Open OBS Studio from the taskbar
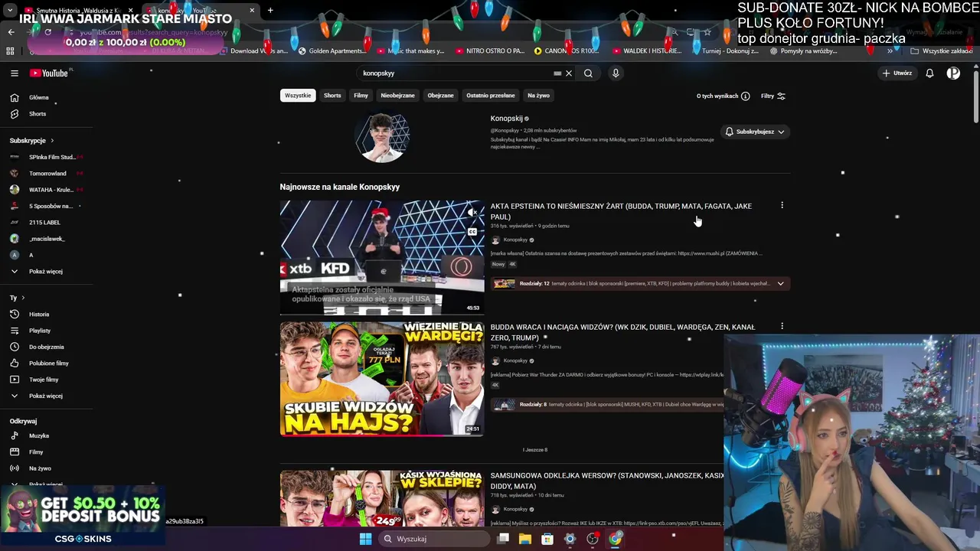Viewport: 980px width, 551px height. pyautogui.click(x=593, y=539)
